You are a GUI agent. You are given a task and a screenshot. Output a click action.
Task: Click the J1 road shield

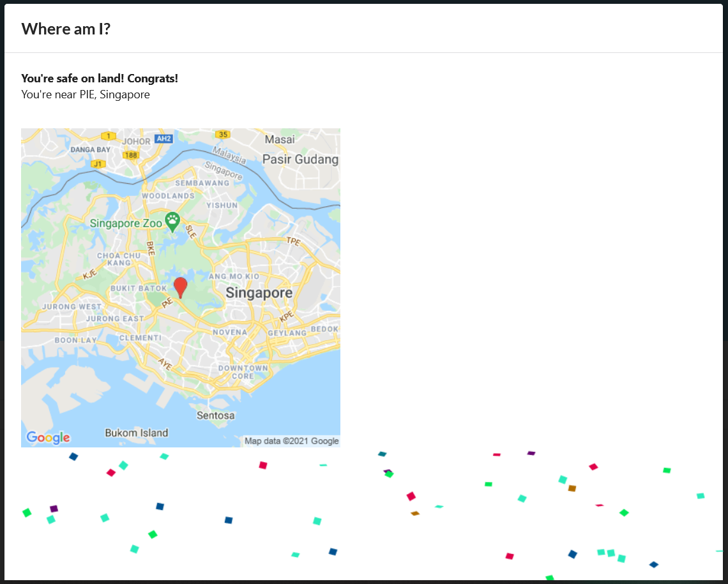(x=98, y=164)
